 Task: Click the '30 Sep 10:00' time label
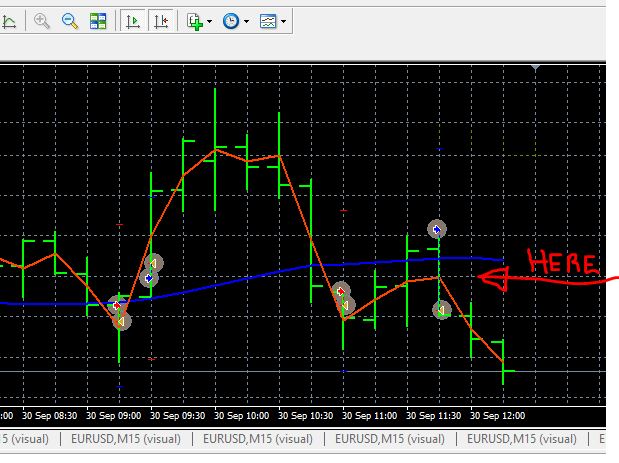click(242, 416)
